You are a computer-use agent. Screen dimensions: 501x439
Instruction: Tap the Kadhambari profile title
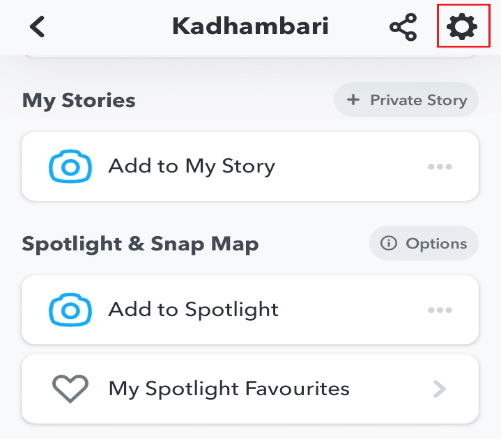click(x=250, y=26)
